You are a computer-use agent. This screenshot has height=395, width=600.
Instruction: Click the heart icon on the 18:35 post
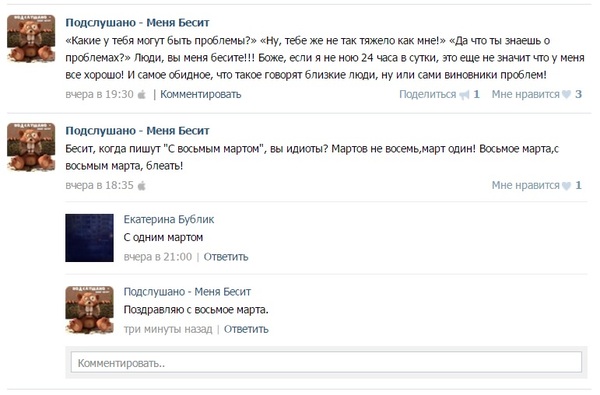pos(567,185)
